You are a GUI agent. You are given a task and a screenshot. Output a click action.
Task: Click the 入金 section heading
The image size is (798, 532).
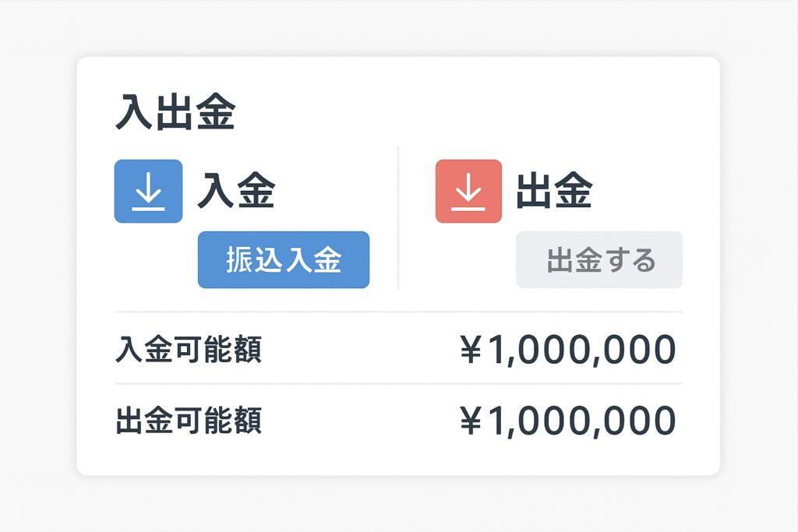[236, 190]
